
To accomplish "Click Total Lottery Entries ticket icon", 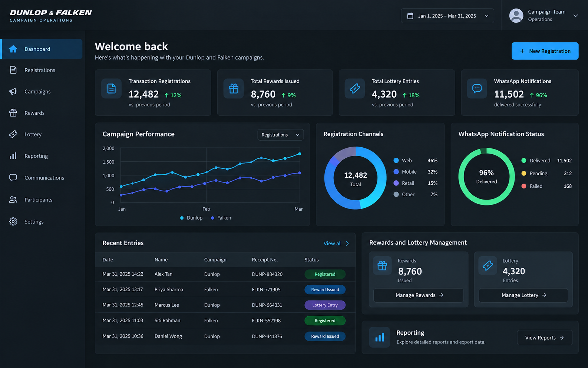I will [x=355, y=88].
